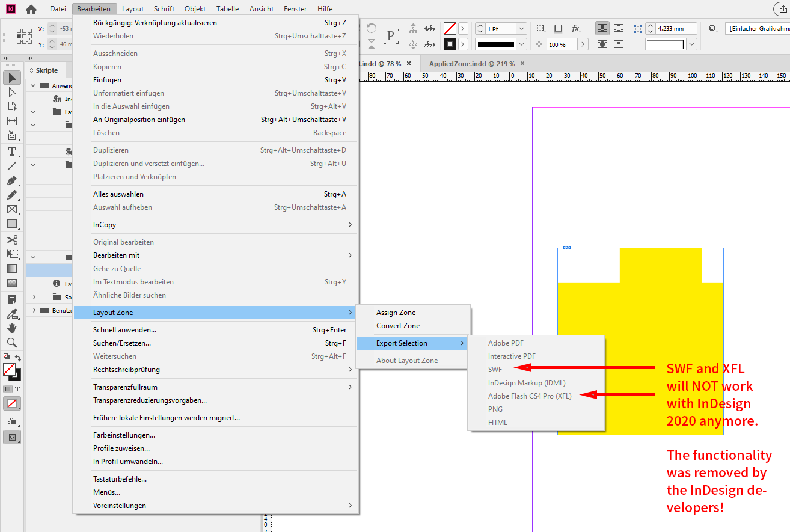Select the Hand tool

12,328
